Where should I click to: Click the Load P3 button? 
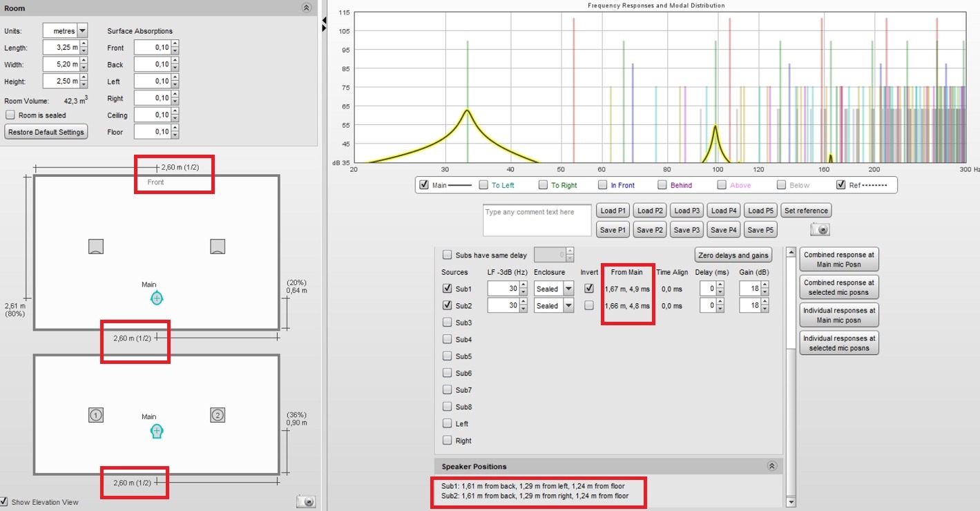(687, 211)
